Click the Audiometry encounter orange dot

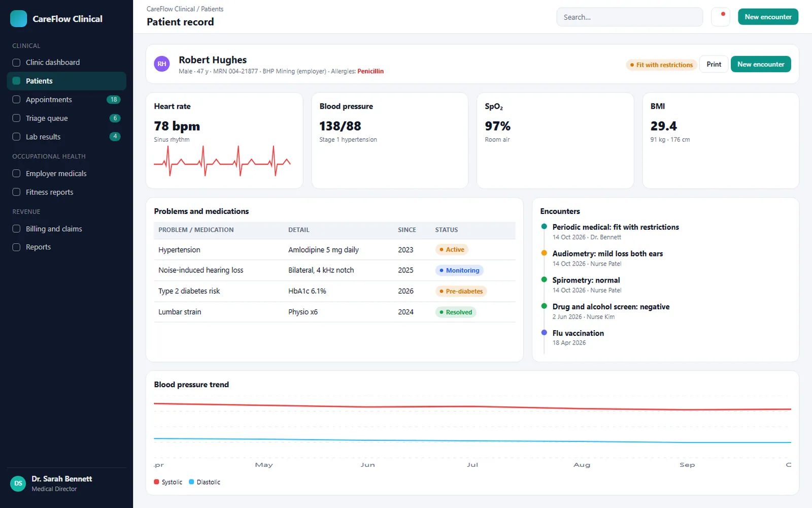pos(544,253)
